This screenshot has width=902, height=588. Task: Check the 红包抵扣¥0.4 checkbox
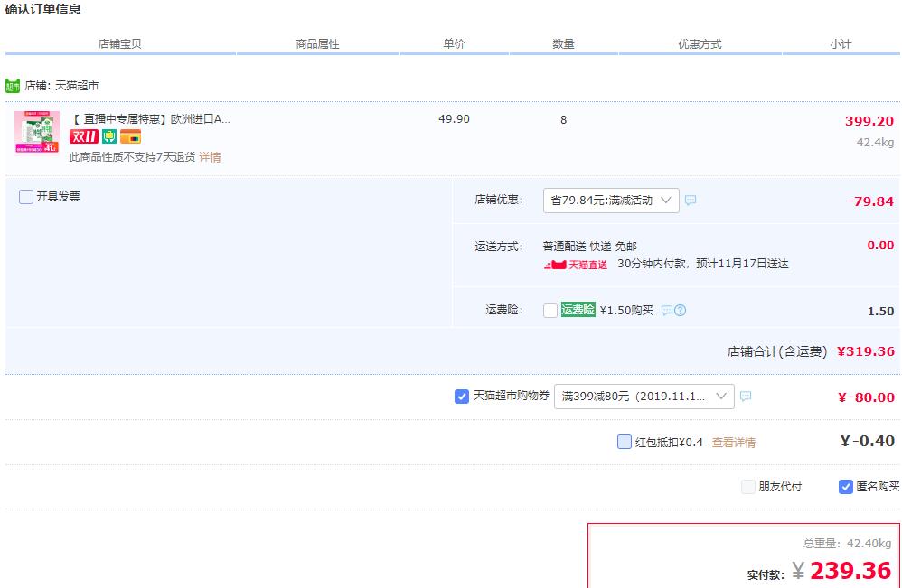625,442
